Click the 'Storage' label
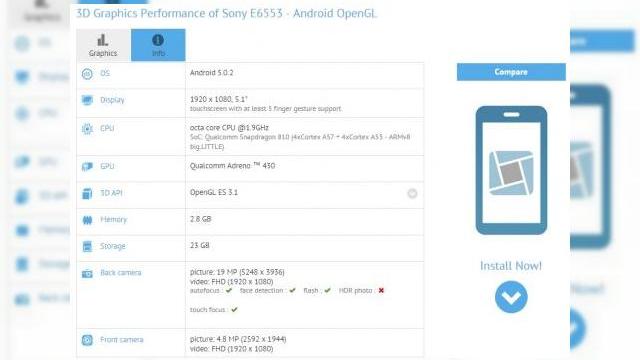Screen dimensions: 640x360 (x=113, y=246)
